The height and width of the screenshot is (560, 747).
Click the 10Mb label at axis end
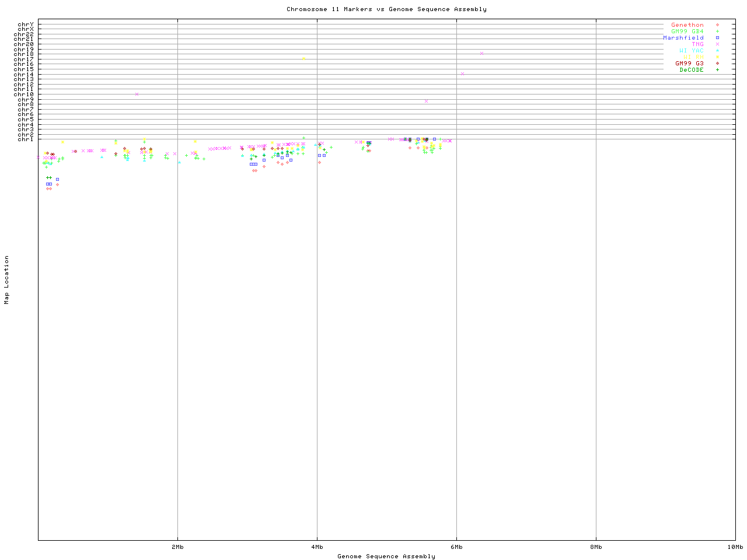tap(735, 547)
